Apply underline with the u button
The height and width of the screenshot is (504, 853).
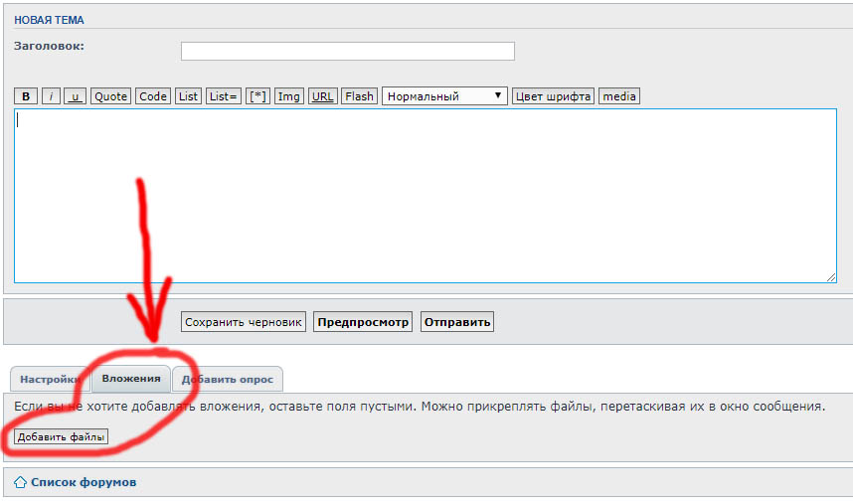point(75,96)
